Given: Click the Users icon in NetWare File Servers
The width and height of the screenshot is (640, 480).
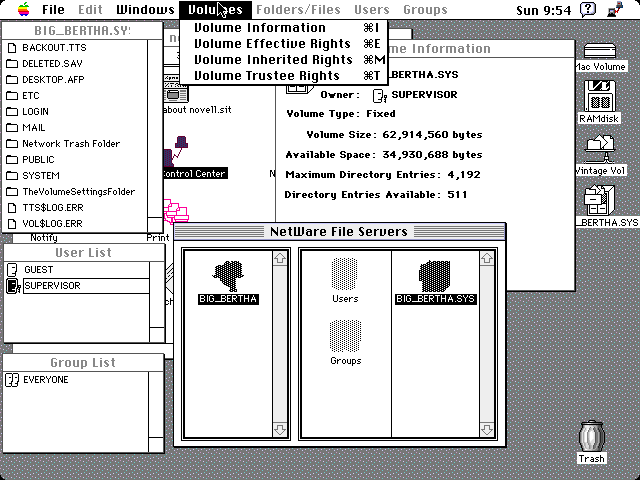Looking at the screenshot, I should coord(344,275).
